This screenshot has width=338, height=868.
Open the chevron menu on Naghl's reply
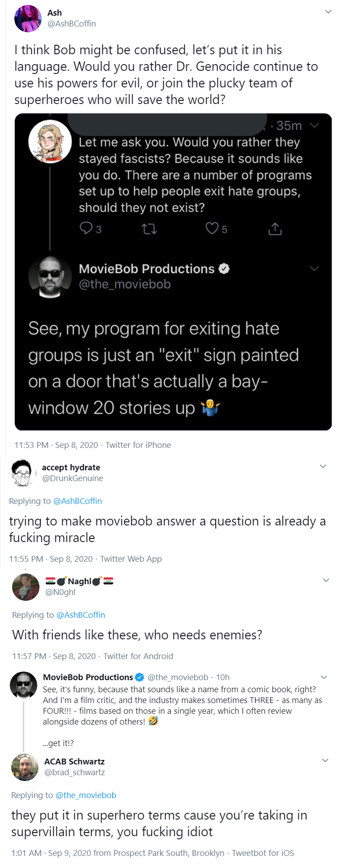326,580
